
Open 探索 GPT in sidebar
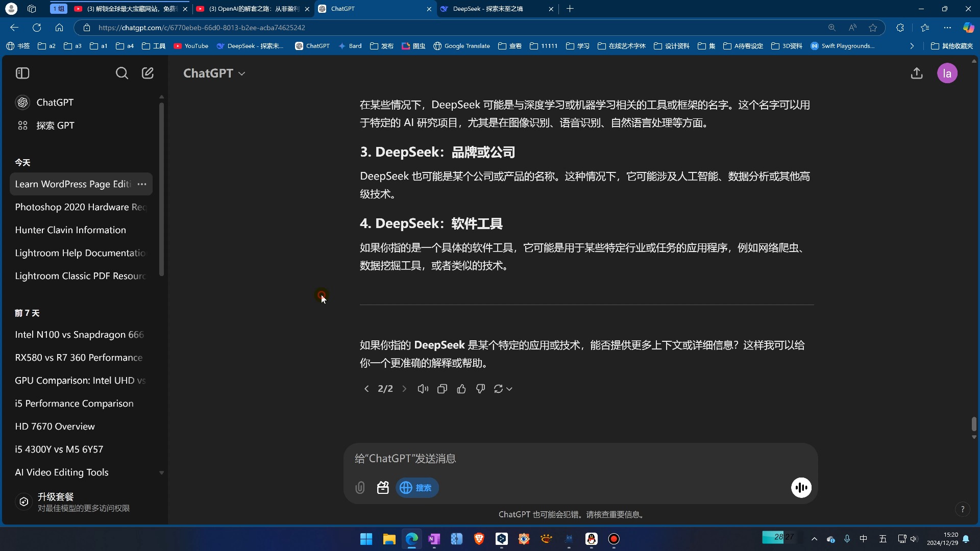82,126
